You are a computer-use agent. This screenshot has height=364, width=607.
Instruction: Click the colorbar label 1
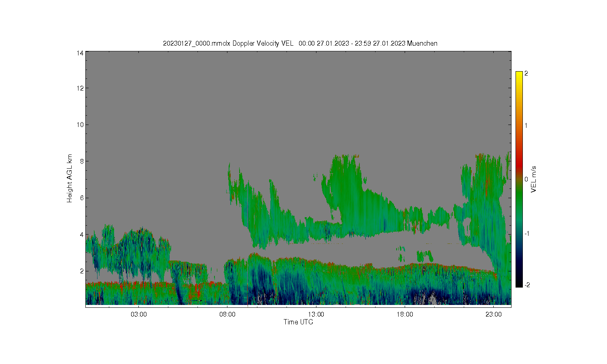coord(526,125)
